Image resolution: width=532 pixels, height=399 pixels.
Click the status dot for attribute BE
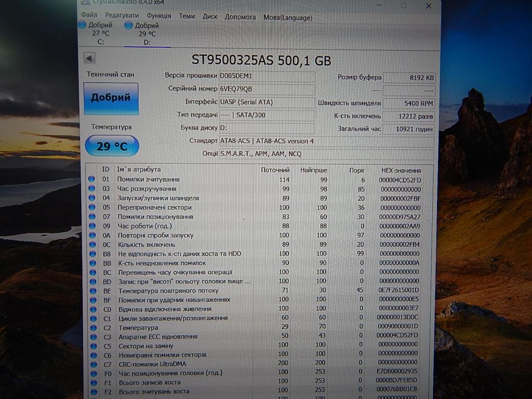click(93, 291)
